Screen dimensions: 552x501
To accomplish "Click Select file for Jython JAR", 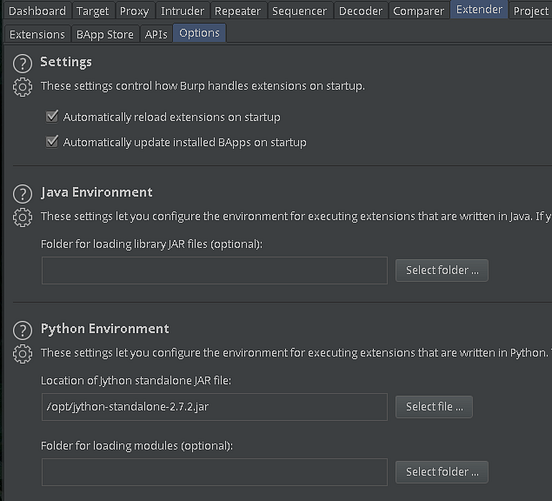I will [434, 407].
